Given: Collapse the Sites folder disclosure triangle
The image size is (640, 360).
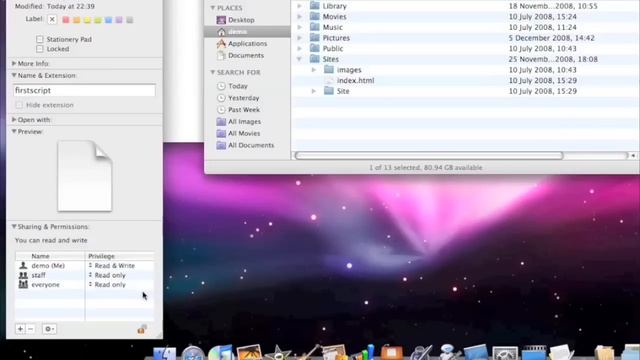Looking at the screenshot, I should (300, 59).
